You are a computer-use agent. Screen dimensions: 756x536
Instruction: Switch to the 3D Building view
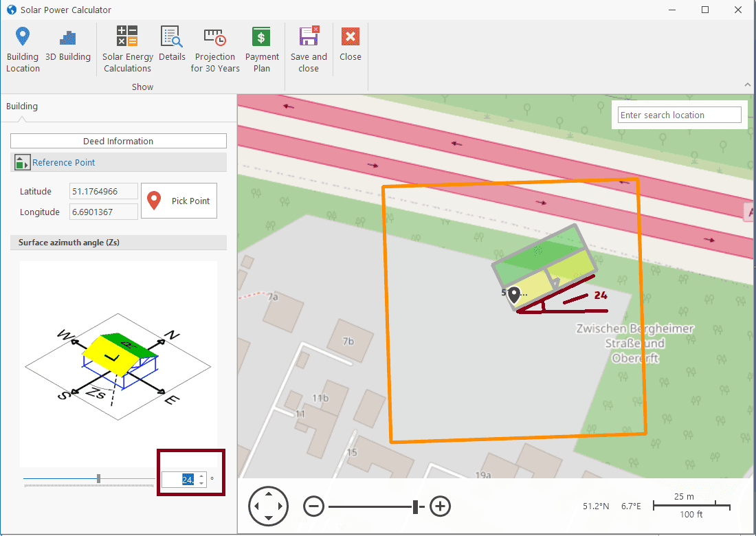(x=68, y=45)
